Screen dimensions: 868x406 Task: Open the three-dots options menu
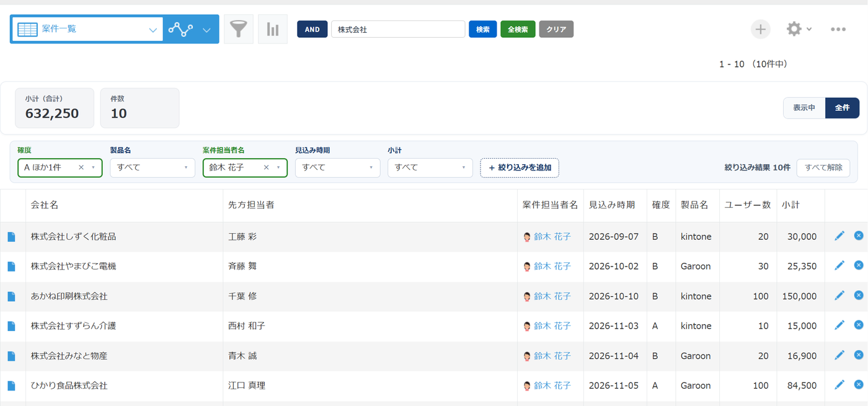pyautogui.click(x=838, y=29)
